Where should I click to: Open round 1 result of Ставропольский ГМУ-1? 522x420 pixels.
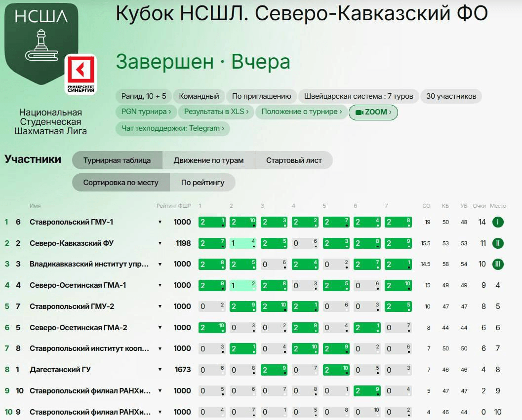[x=212, y=222]
